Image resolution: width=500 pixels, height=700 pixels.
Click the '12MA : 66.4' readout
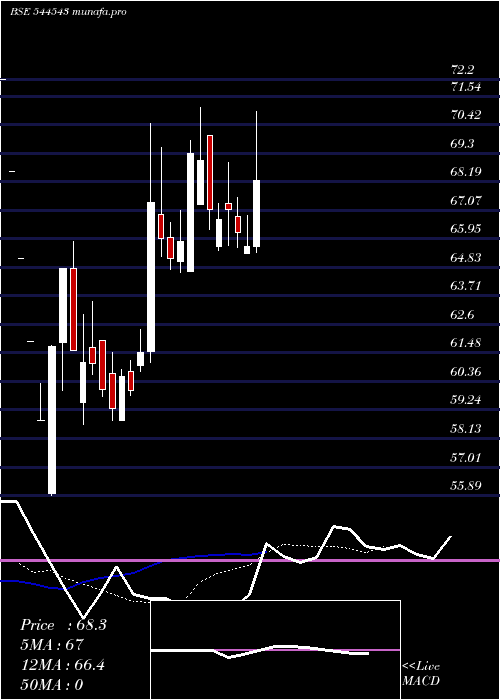coord(62,665)
